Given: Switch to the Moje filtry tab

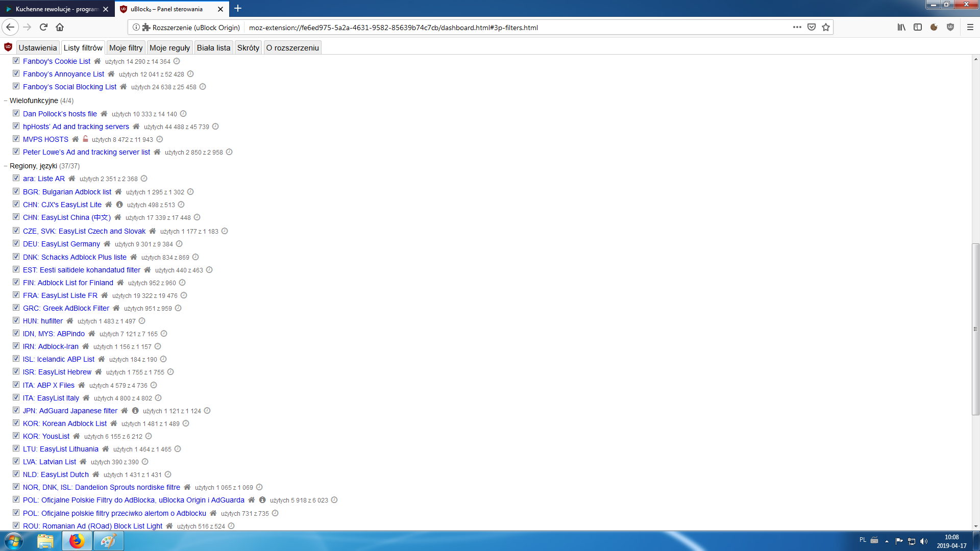Looking at the screenshot, I should pyautogui.click(x=126, y=47).
